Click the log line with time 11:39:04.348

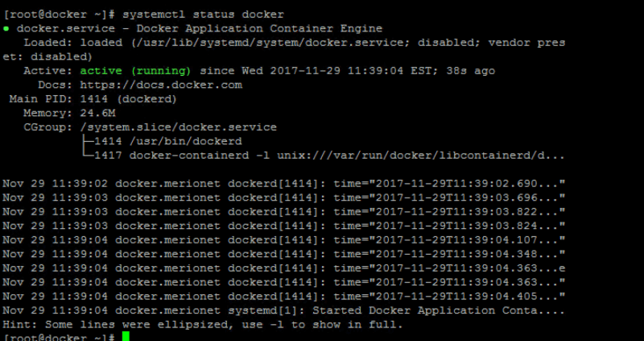coord(284,254)
